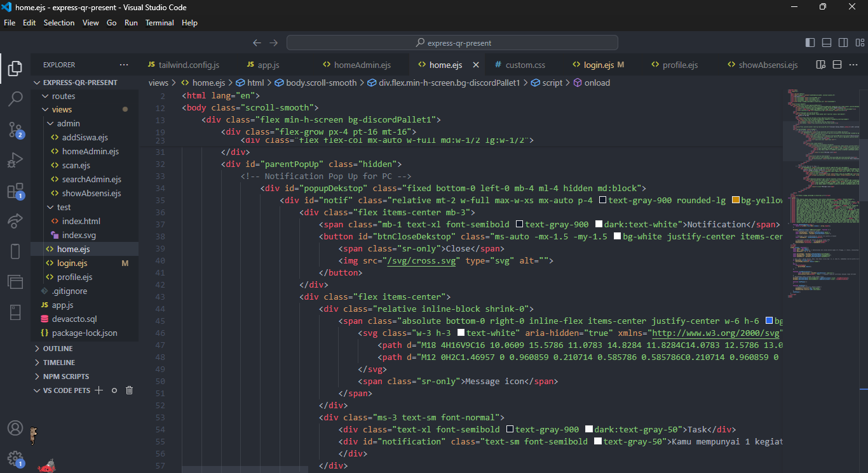Open the Terminal menu

click(x=159, y=23)
